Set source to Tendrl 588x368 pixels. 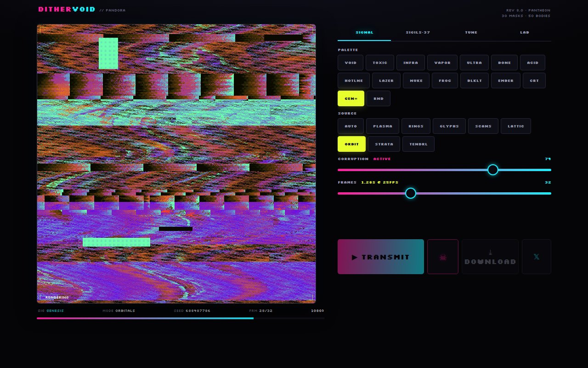pyautogui.click(x=418, y=144)
